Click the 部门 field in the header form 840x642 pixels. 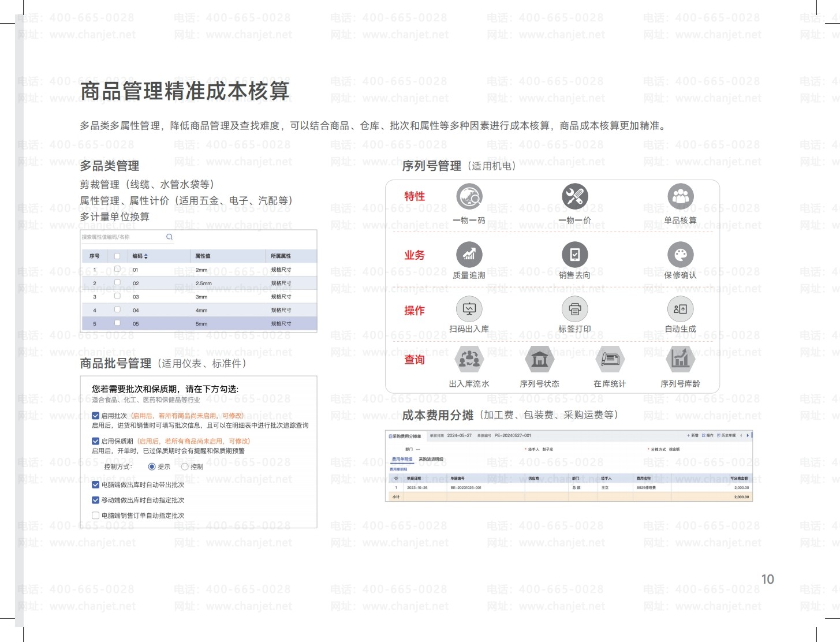pyautogui.click(x=413, y=449)
